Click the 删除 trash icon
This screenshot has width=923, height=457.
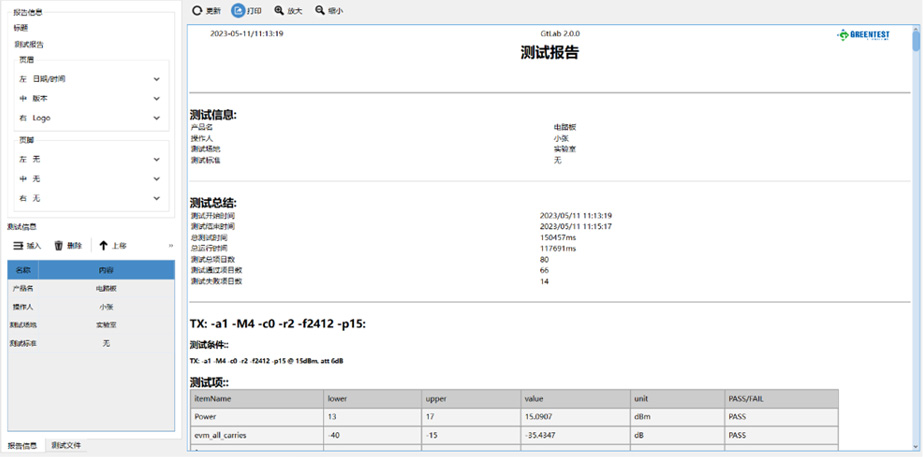click(x=59, y=245)
